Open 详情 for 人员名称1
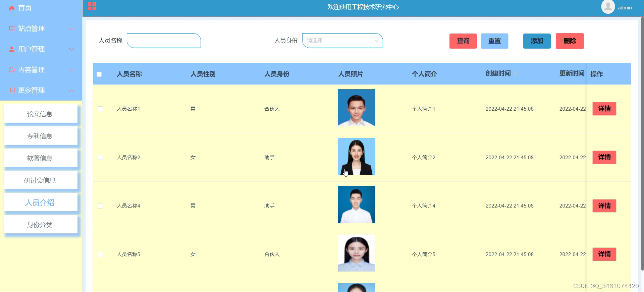 pyautogui.click(x=604, y=109)
